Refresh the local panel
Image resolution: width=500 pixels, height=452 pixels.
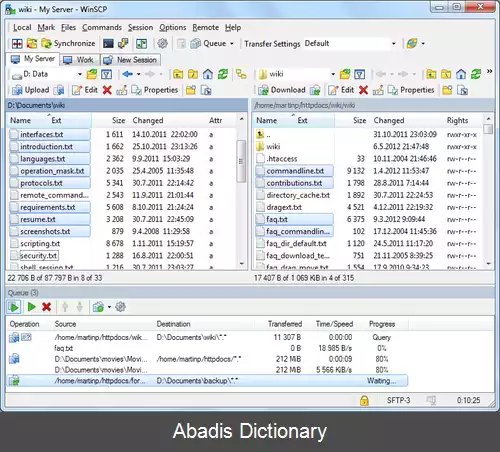click(223, 74)
